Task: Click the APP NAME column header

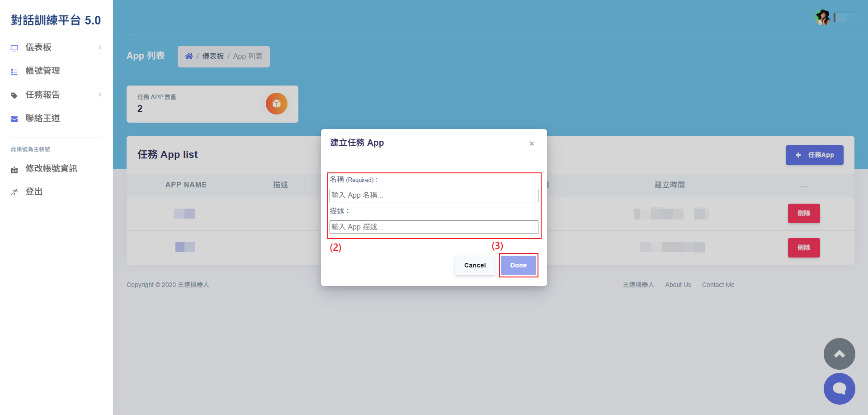Action: point(186,185)
